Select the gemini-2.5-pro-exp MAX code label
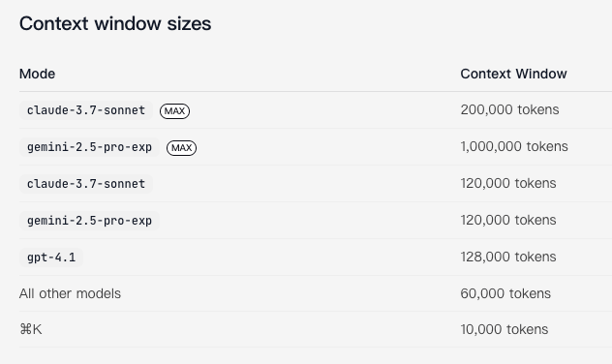The height and width of the screenshot is (364, 612). tap(89, 147)
